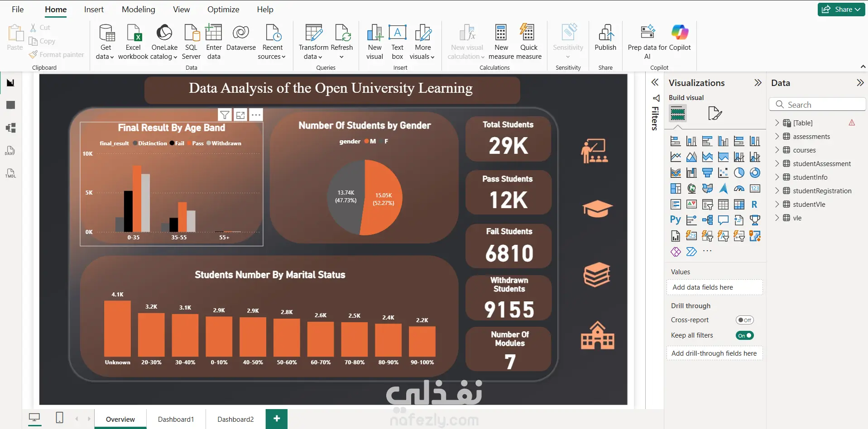Click the studentAssessment table name
868x429 pixels.
click(822, 163)
